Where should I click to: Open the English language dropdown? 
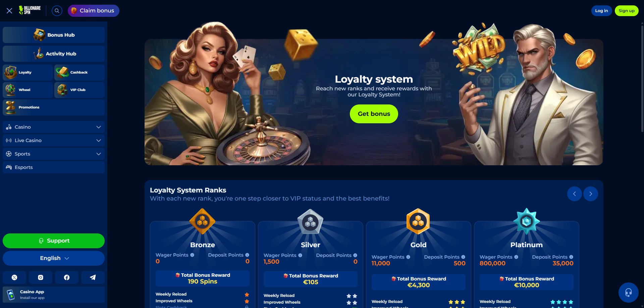54,258
